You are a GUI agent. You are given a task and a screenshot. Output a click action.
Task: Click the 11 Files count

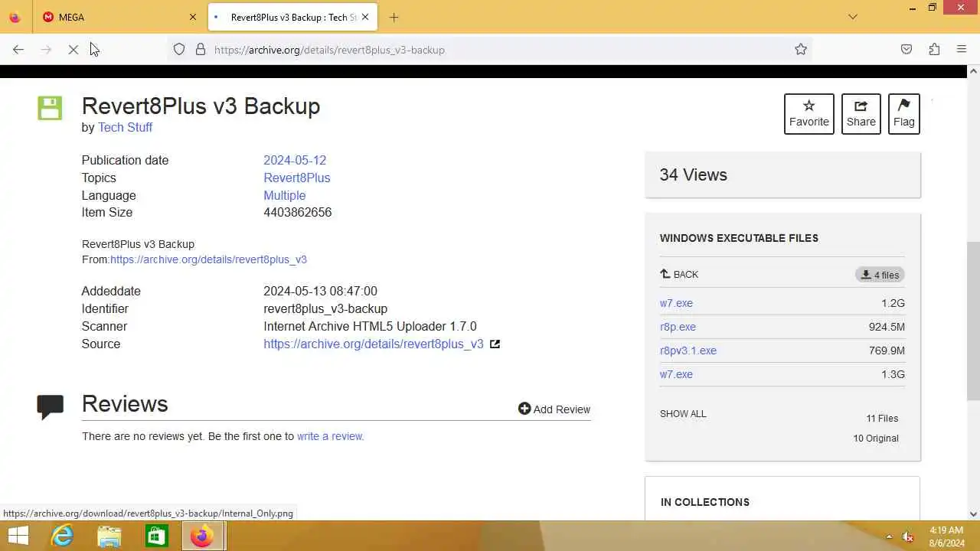882,419
